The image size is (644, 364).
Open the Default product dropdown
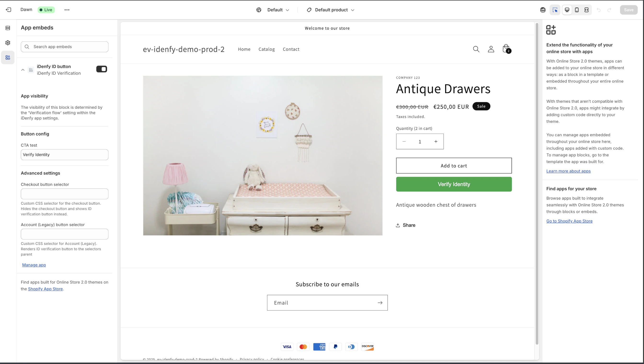point(331,10)
